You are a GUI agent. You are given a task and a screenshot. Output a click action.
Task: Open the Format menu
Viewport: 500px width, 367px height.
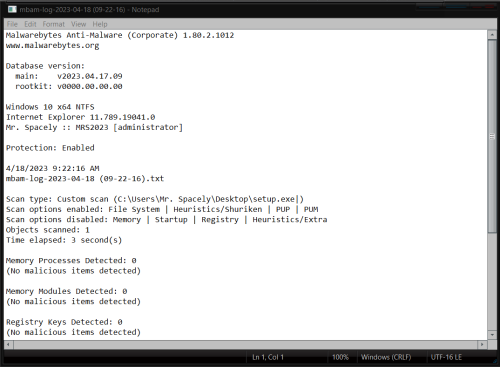pos(53,24)
